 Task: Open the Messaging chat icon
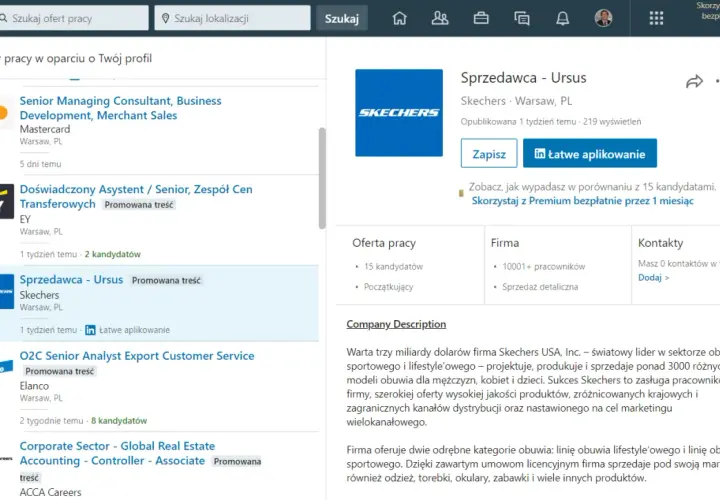point(522,18)
